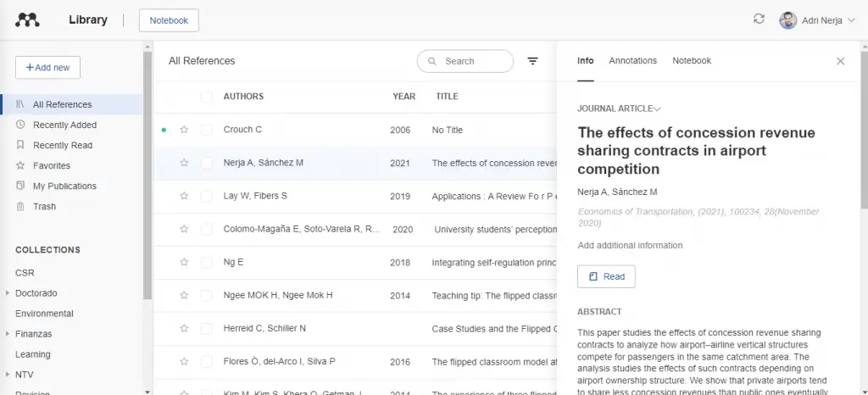Screen dimensions: 868x395
Task: Click the Read button
Action: point(606,276)
